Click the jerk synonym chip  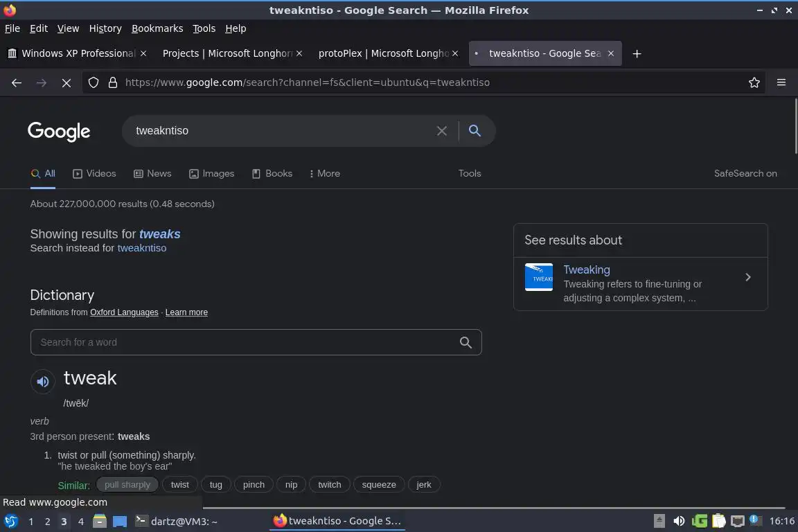[424, 485]
